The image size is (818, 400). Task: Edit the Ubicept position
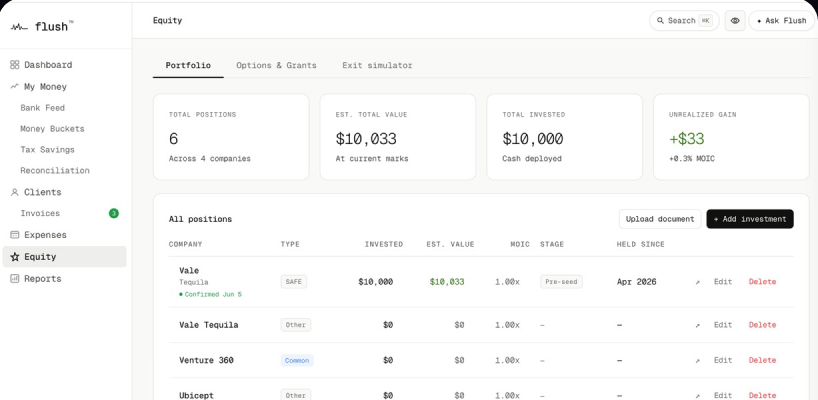tap(723, 395)
